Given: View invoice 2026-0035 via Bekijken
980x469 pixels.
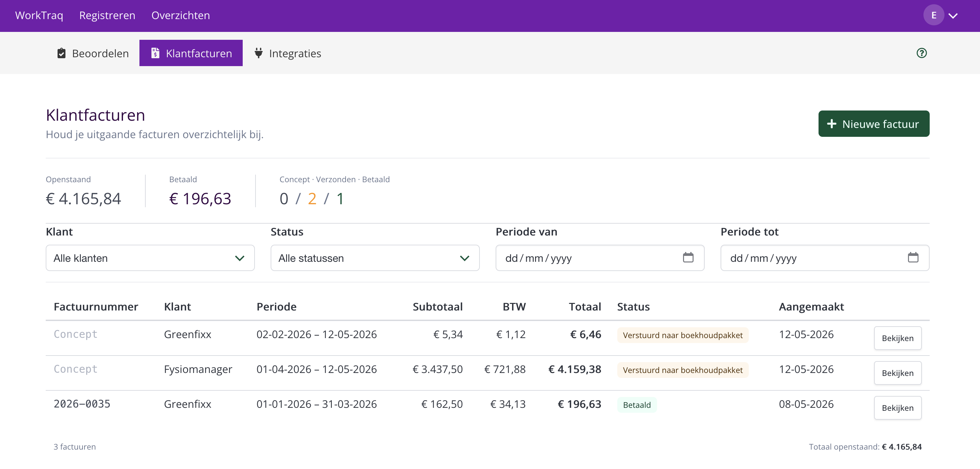Looking at the screenshot, I should tap(897, 408).
